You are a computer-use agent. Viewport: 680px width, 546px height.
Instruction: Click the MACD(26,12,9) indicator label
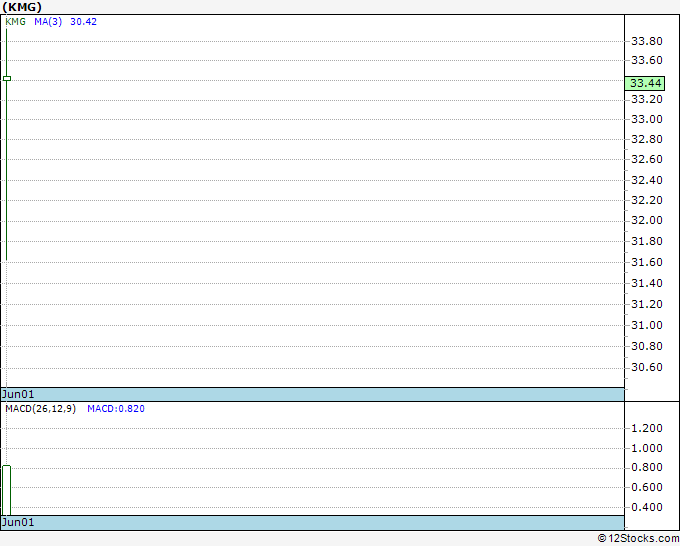pos(40,409)
